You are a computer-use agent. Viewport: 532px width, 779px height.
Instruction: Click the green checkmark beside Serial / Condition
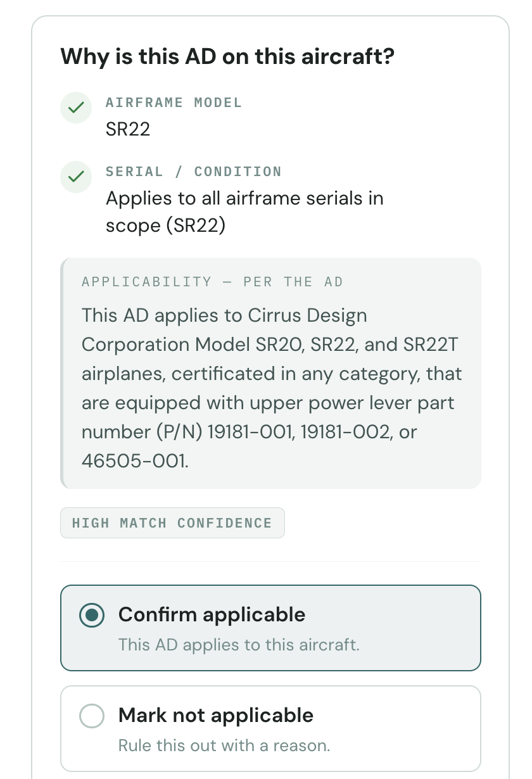coord(76,177)
